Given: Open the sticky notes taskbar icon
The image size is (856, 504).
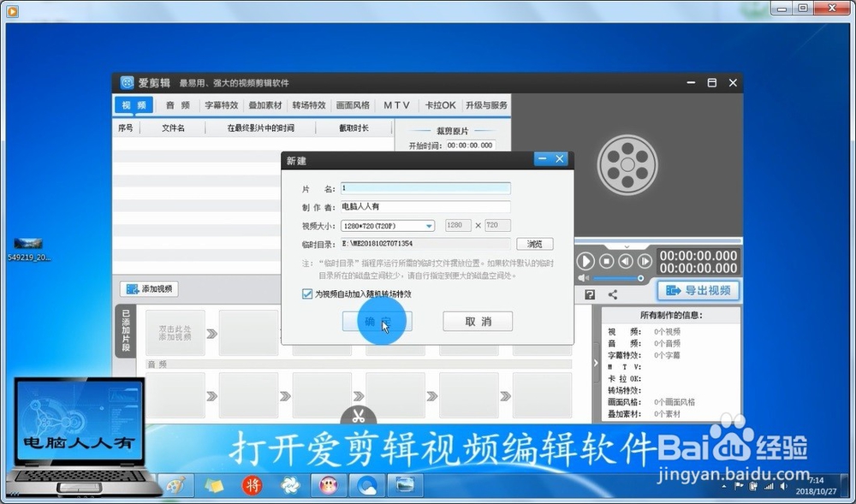Looking at the screenshot, I should (x=213, y=485).
